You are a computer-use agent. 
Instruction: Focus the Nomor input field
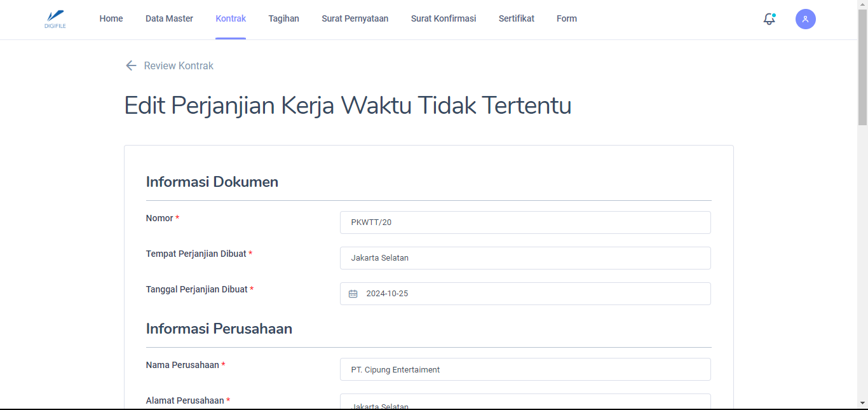(x=525, y=222)
